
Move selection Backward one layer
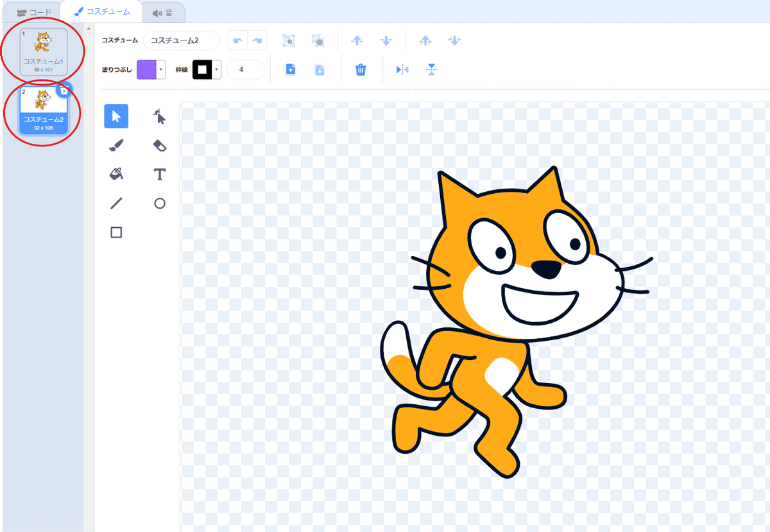(x=386, y=40)
